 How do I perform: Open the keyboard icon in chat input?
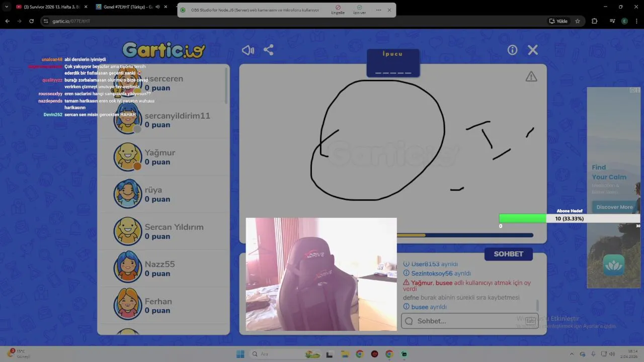click(530, 321)
